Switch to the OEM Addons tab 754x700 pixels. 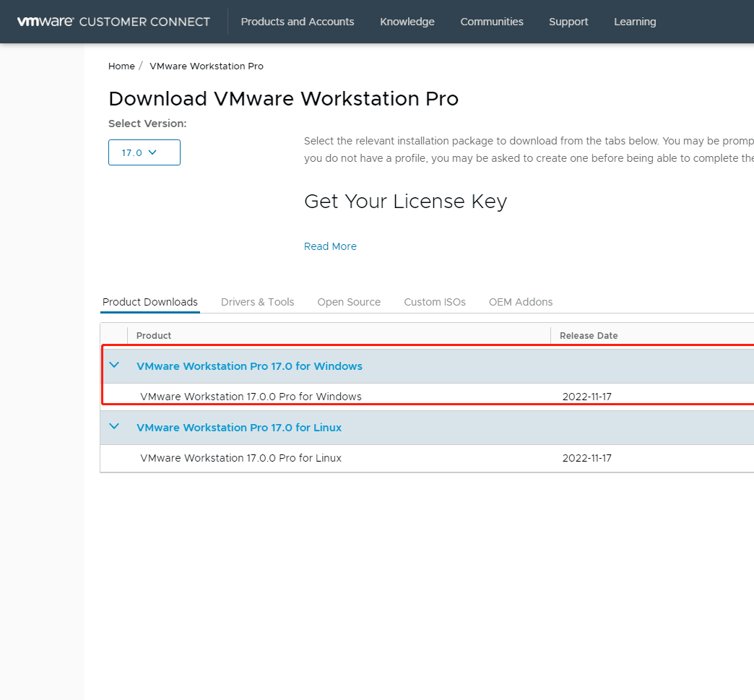(x=521, y=302)
